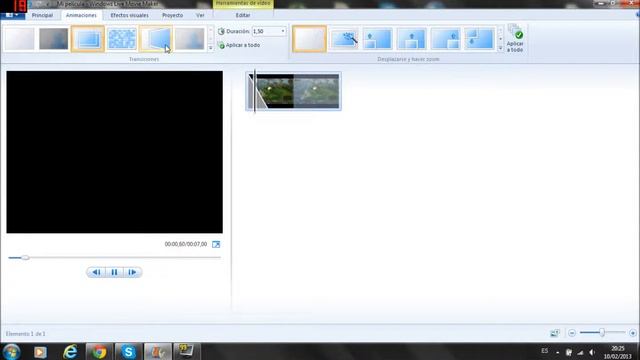Open the Editar video tools tab
The height and width of the screenshot is (360, 640).
[x=243, y=16]
